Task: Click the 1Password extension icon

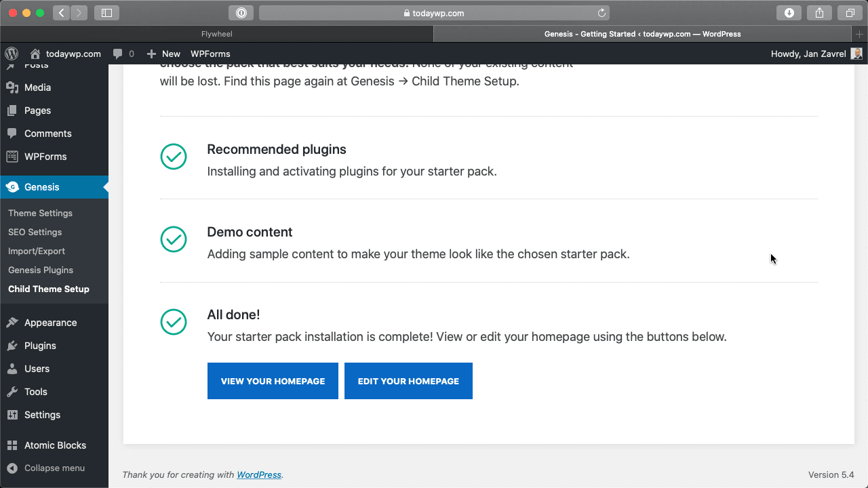Action: (241, 13)
